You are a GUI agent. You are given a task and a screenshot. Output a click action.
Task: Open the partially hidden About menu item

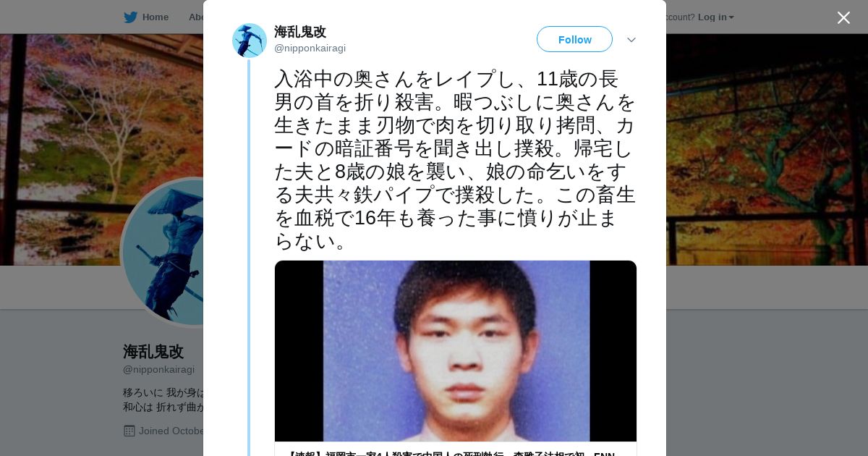point(196,17)
